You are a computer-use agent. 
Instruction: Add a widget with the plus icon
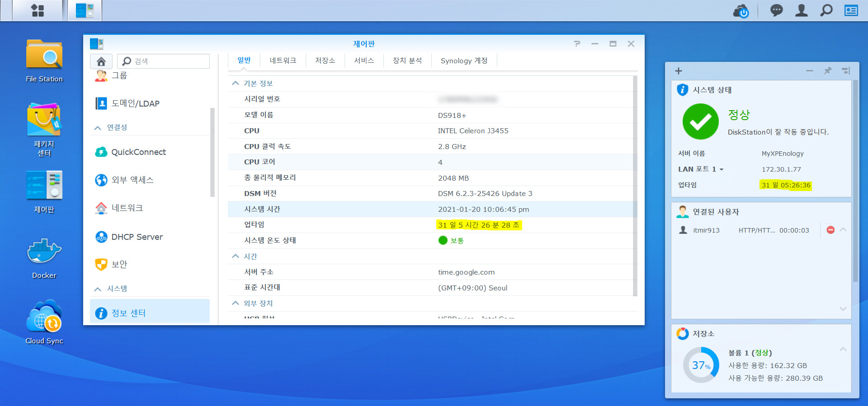coord(679,71)
